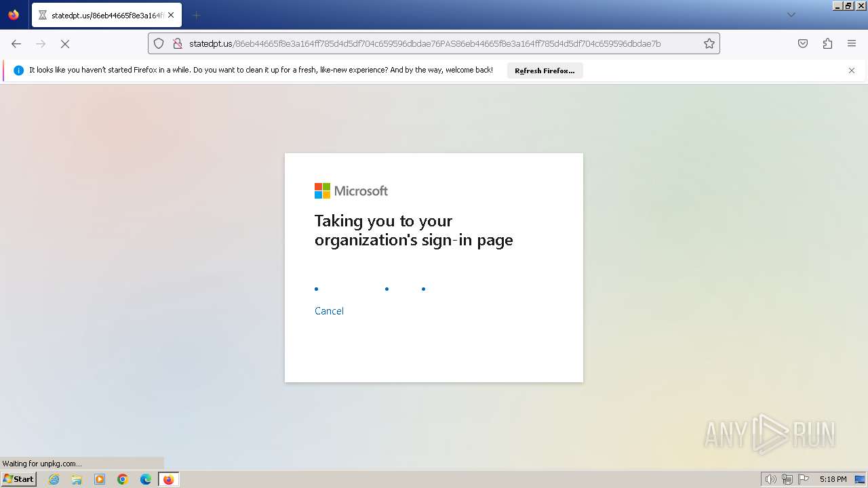Go back with the back arrow
This screenshot has height=488, width=868.
pos(16,43)
